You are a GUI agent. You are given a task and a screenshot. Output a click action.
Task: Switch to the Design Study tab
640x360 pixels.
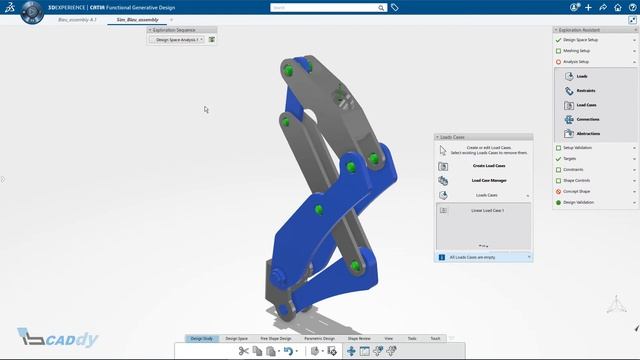[x=202, y=338]
